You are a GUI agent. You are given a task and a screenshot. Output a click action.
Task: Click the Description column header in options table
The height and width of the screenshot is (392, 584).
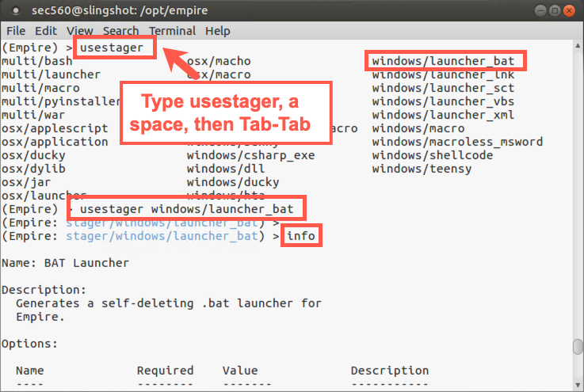click(x=390, y=371)
